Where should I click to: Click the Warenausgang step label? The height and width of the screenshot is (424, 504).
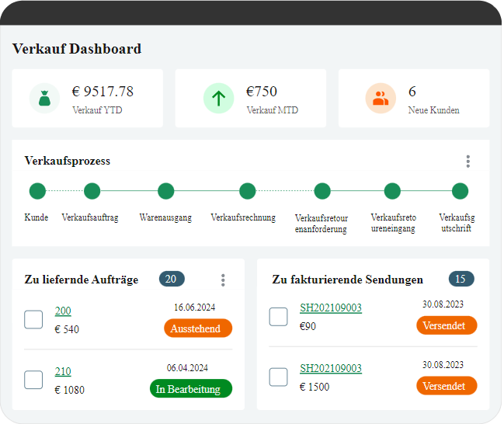(165, 217)
